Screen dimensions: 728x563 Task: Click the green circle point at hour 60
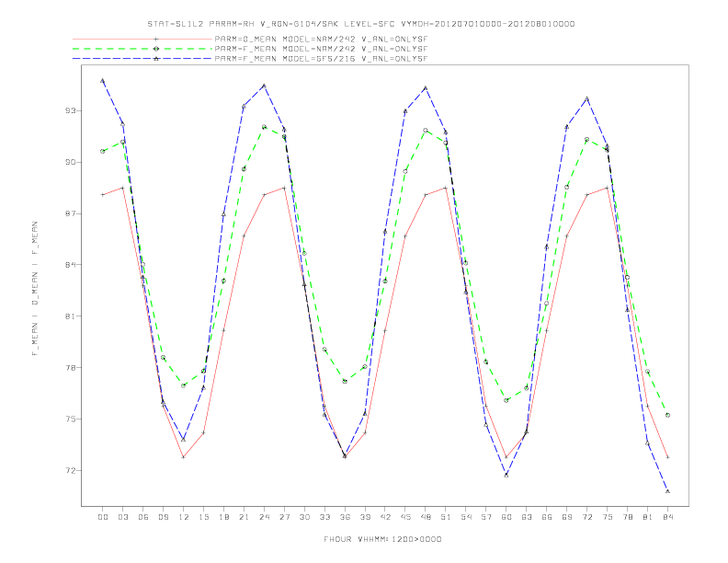(506, 400)
